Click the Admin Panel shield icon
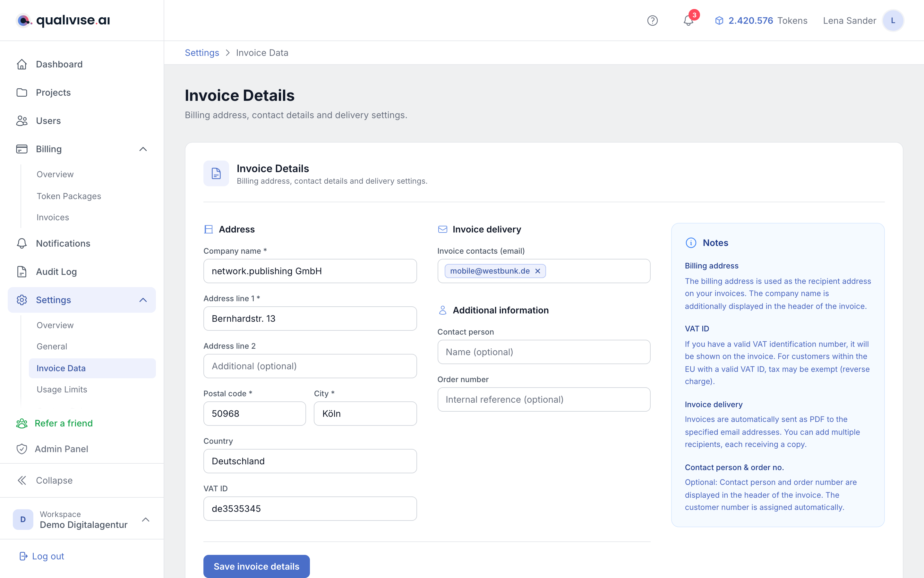This screenshot has height=578, width=924. (x=22, y=449)
